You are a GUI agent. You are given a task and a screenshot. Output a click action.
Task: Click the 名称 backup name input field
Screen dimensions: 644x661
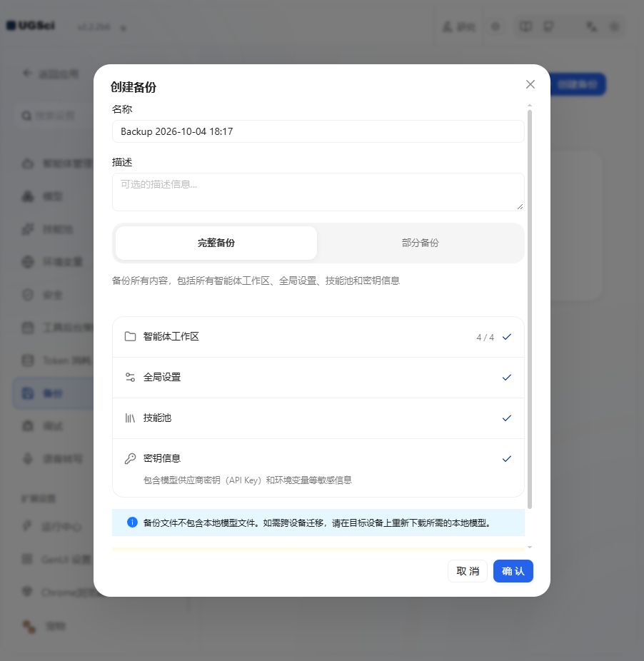click(x=318, y=131)
